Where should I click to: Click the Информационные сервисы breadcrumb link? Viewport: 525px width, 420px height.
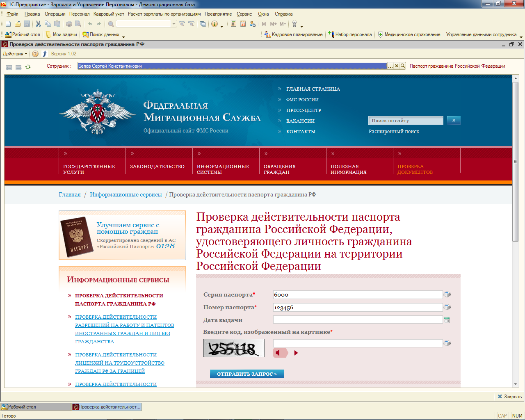(x=126, y=194)
